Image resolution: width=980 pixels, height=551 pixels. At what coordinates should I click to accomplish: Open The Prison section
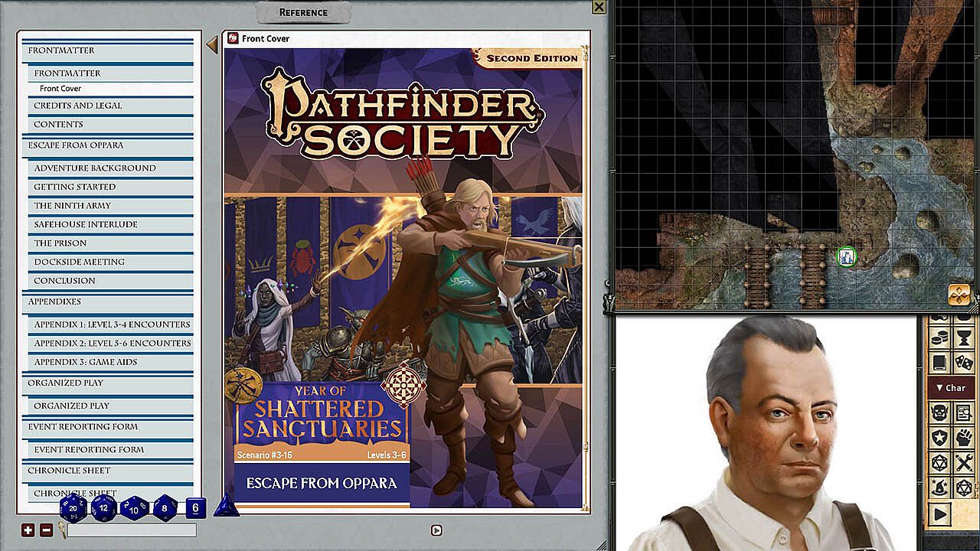click(x=111, y=243)
